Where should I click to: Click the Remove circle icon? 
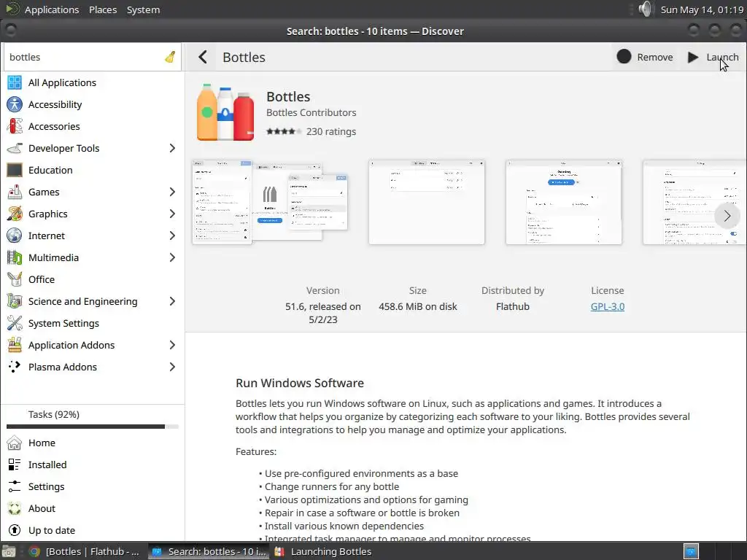624,57
